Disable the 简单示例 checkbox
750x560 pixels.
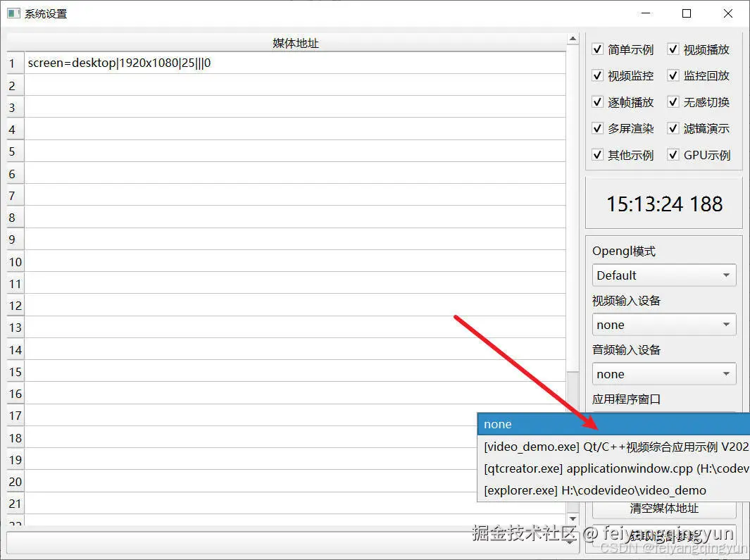point(598,49)
